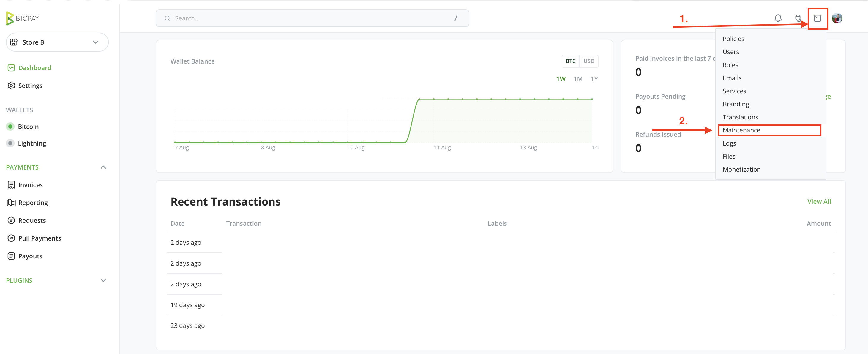This screenshot has width=868, height=354.
Task: Click the Date column header
Action: tap(177, 223)
